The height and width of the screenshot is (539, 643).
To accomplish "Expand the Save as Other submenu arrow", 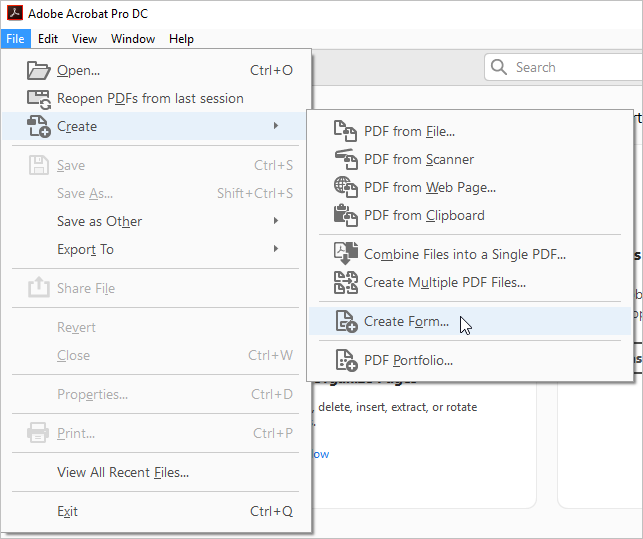I will click(276, 221).
